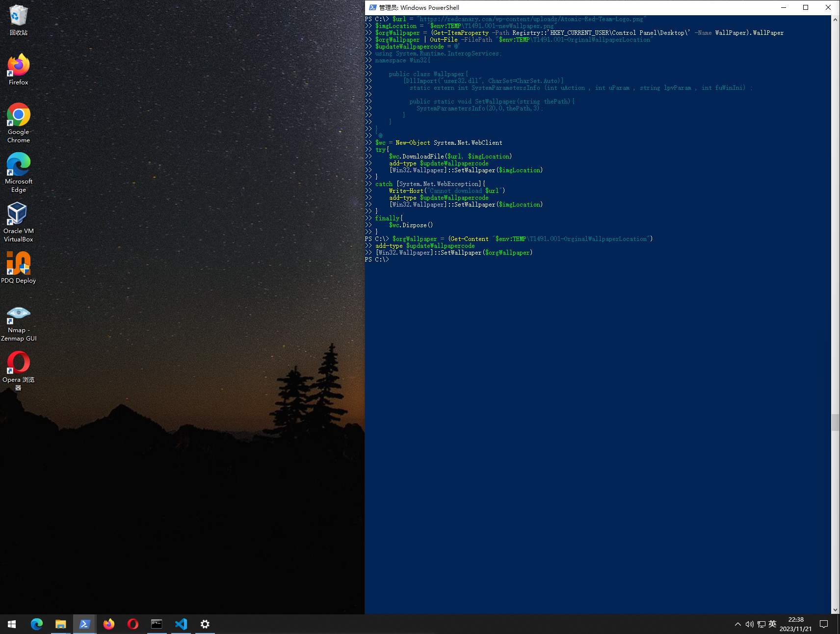840x634 pixels.
Task: Click the PowerShell scrollbar up arrow
Action: [835, 20]
